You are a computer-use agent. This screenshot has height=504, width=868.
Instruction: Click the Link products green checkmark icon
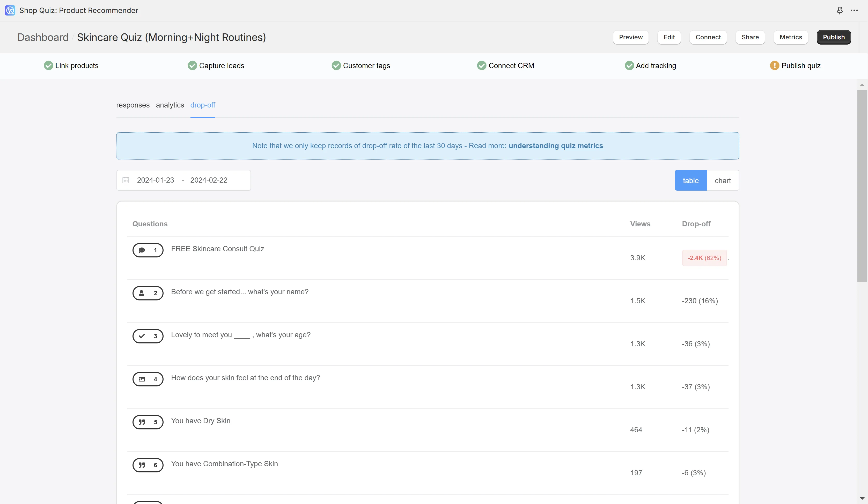tap(48, 66)
